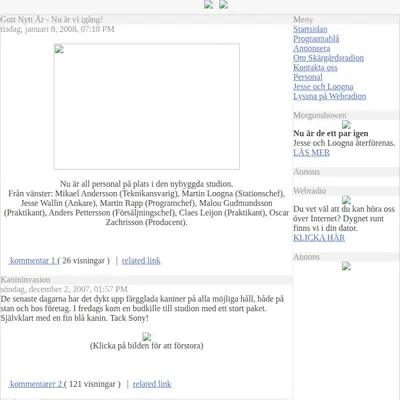
Task: Open Jesse och Loogna link
Action: 323,87
